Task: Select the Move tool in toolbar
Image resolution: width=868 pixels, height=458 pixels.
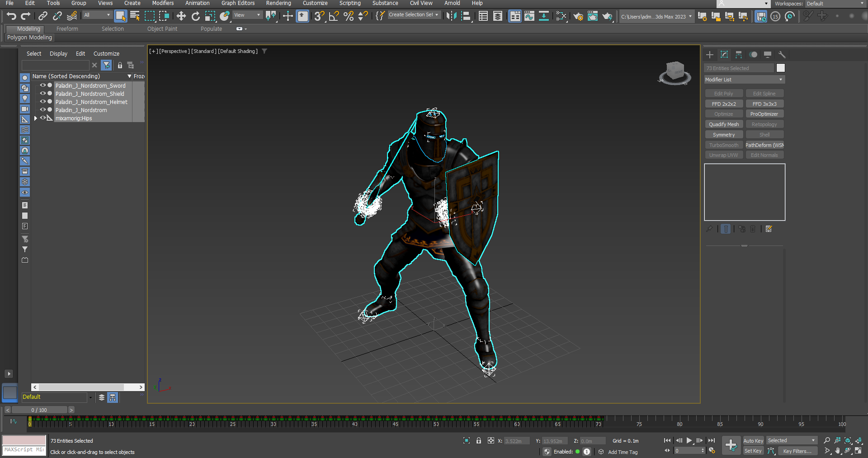Action: 181,16
